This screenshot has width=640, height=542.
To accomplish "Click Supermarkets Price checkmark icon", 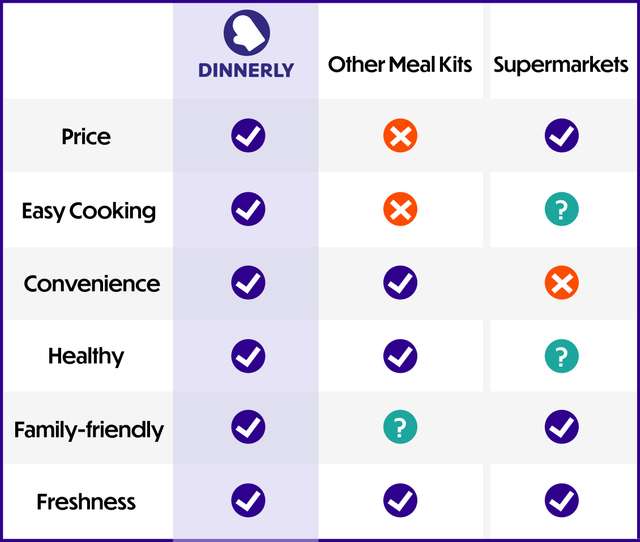I will click(562, 136).
